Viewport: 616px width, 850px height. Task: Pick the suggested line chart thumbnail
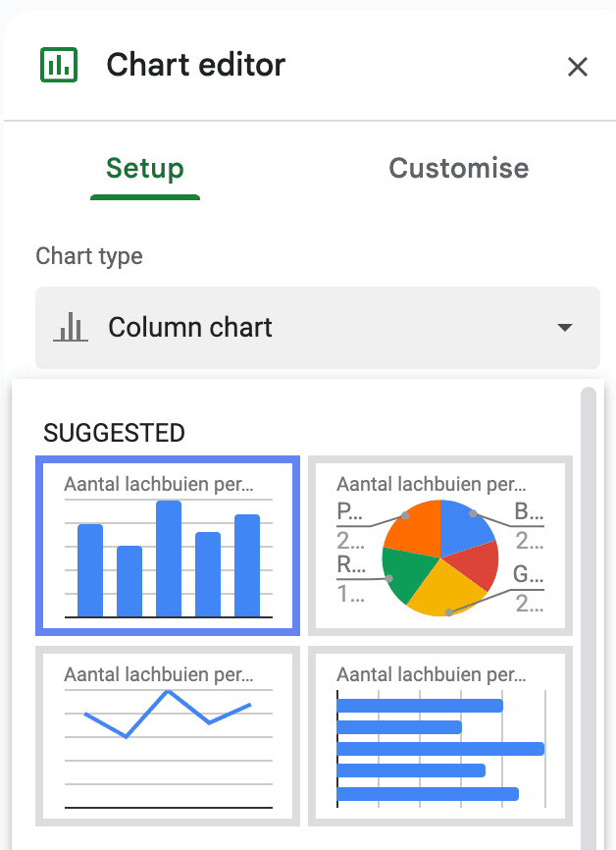(x=166, y=735)
